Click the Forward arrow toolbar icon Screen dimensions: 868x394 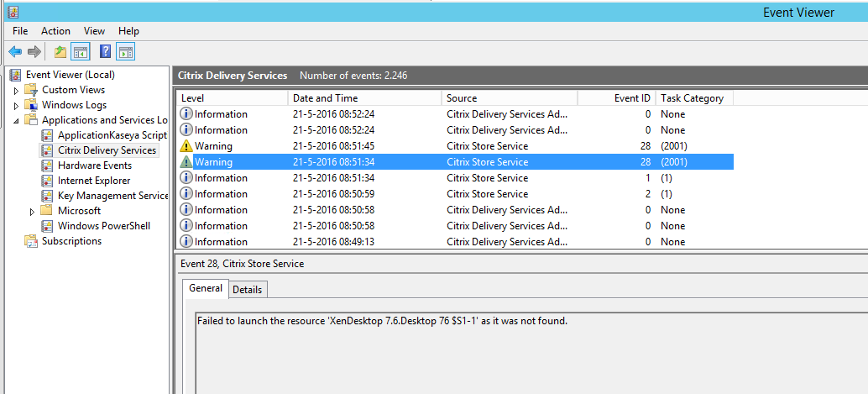coord(34,52)
